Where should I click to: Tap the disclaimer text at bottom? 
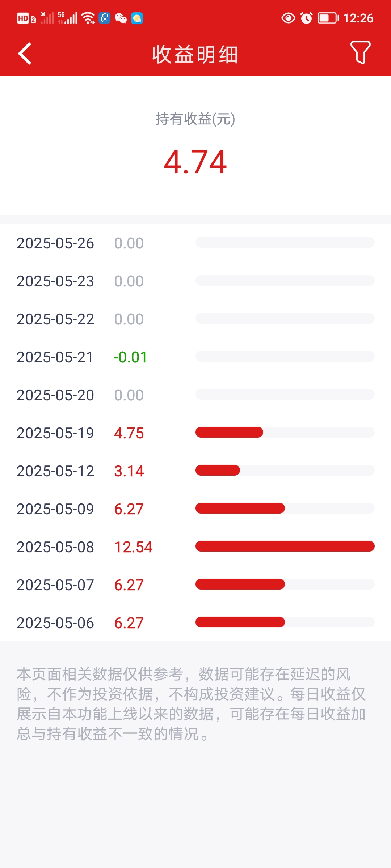pos(191,704)
